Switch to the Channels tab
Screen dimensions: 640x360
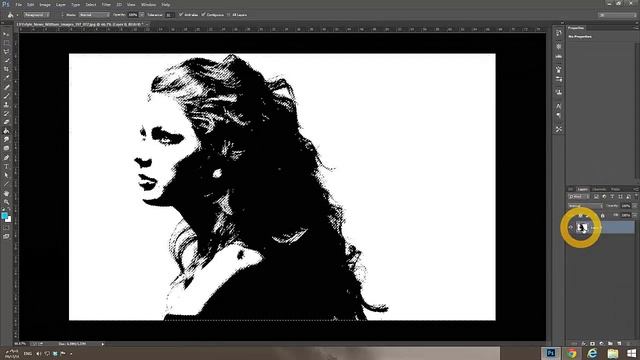(x=599, y=189)
